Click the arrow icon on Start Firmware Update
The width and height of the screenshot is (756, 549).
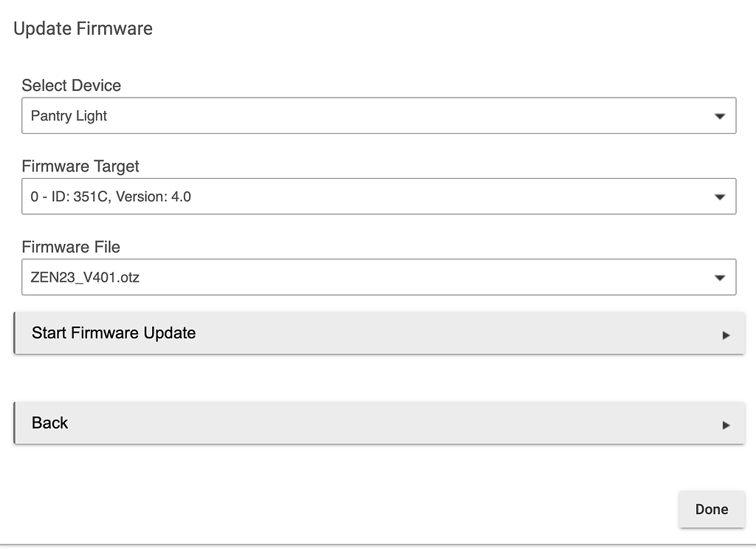coord(727,333)
